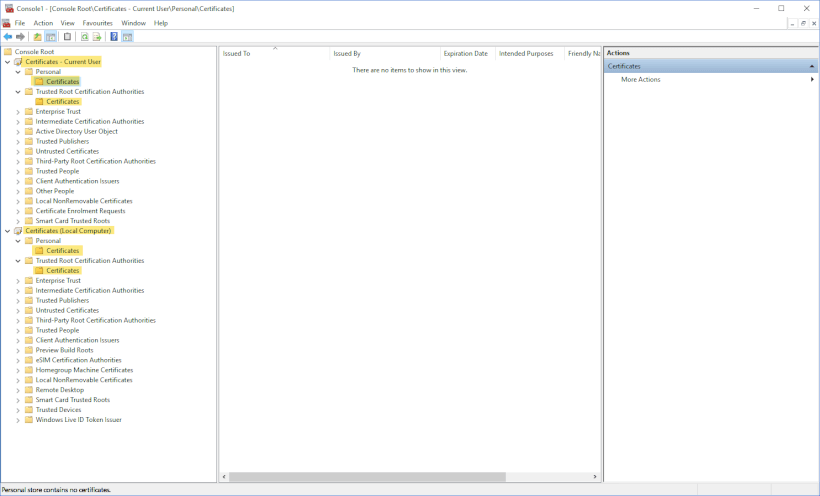Click folder icon of Other People
Image resolution: width=820 pixels, height=496 pixels.
point(29,191)
